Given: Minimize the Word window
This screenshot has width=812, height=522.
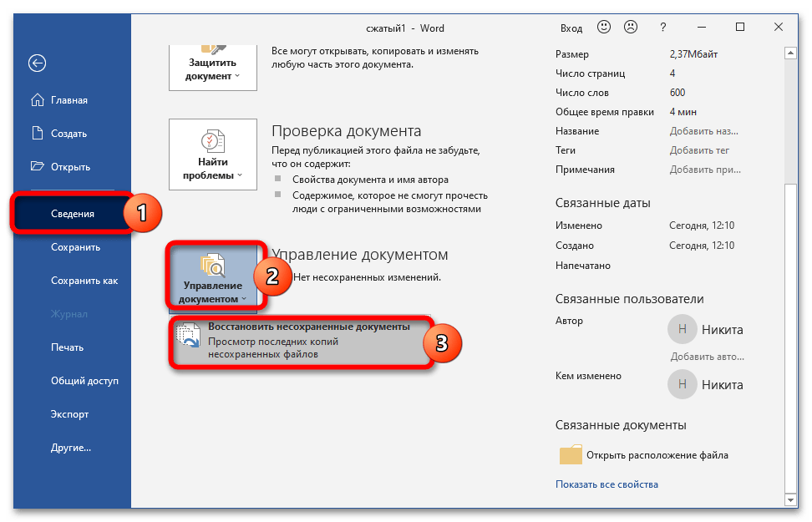Looking at the screenshot, I should 702,27.
